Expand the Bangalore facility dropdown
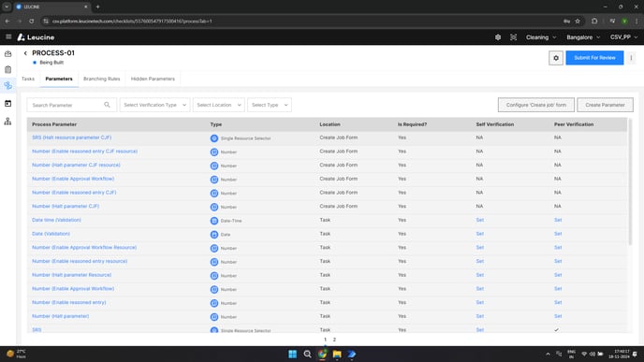This screenshot has width=644, height=362. (x=583, y=37)
